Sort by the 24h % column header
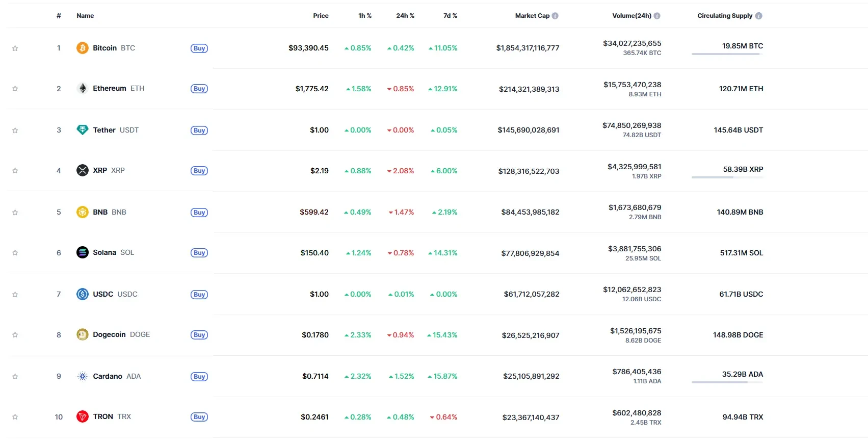This screenshot has height=445, width=868. tap(405, 16)
